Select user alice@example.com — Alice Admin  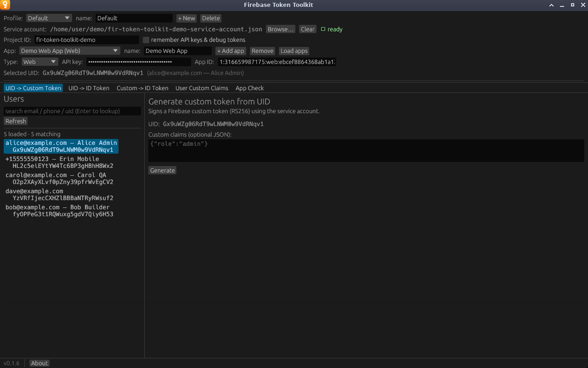click(x=61, y=146)
